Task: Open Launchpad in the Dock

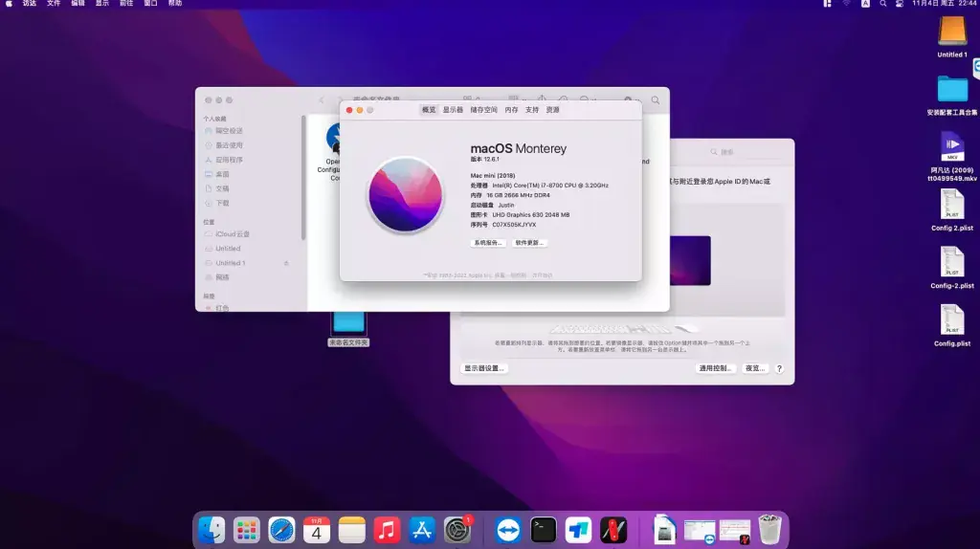Action: [246, 530]
